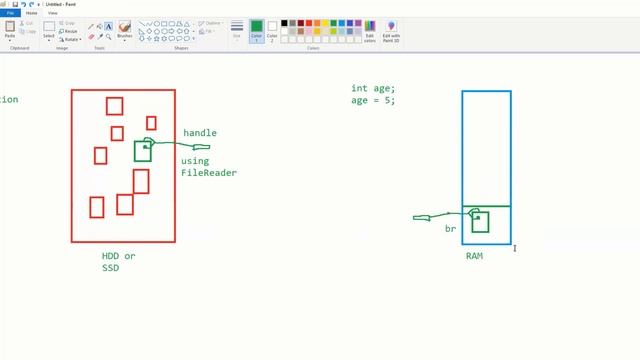This screenshot has height=360, width=640.
Task: Choose the Right triangle shape
Action: (142, 31)
